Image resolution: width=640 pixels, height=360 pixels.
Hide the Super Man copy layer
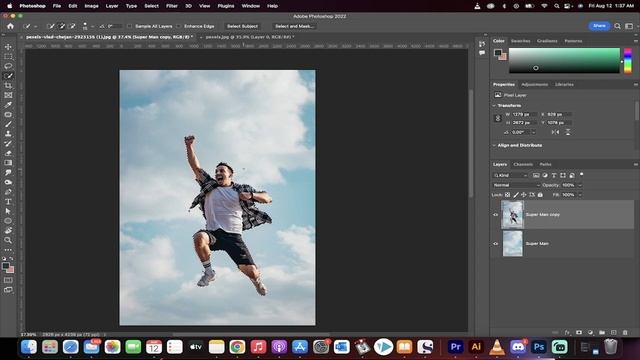496,215
